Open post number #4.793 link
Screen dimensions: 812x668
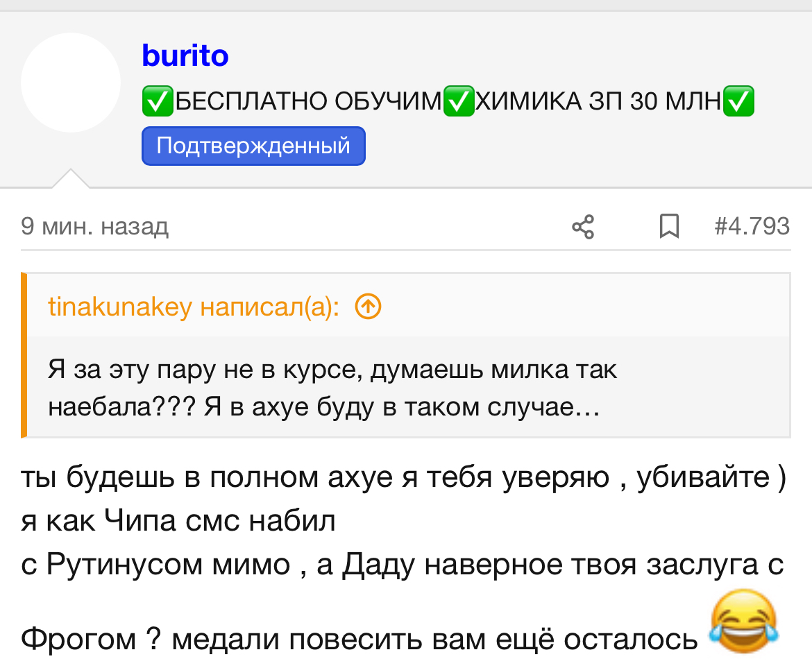tap(752, 227)
